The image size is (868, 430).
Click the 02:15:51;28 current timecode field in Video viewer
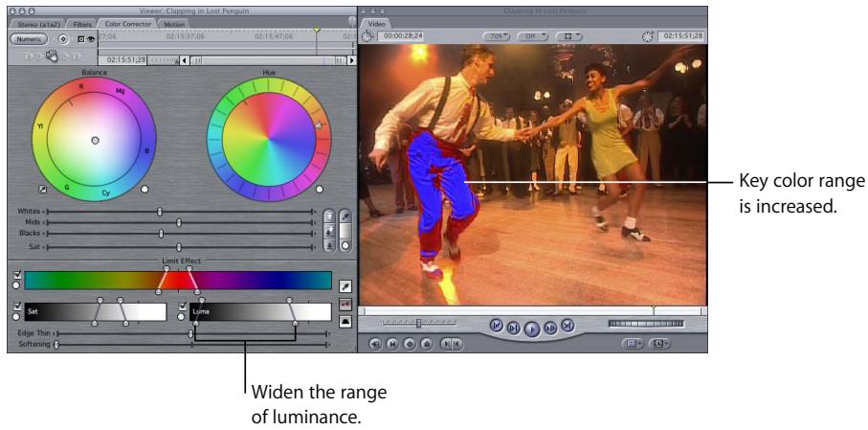click(x=682, y=36)
